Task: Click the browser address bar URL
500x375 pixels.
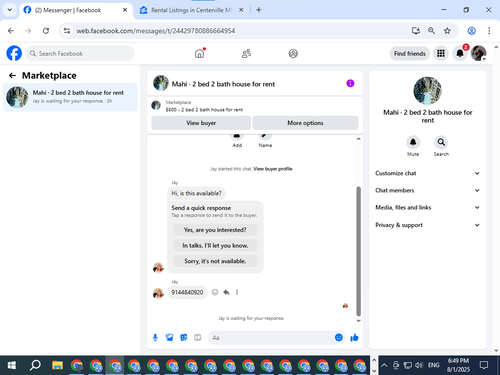Action: click(x=156, y=31)
